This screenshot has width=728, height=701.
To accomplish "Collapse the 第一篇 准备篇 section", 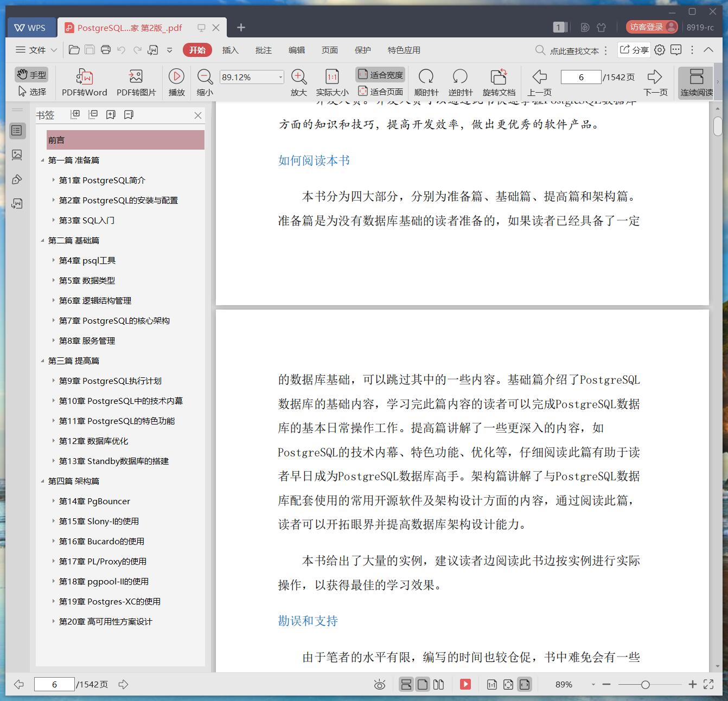I will pos(42,160).
